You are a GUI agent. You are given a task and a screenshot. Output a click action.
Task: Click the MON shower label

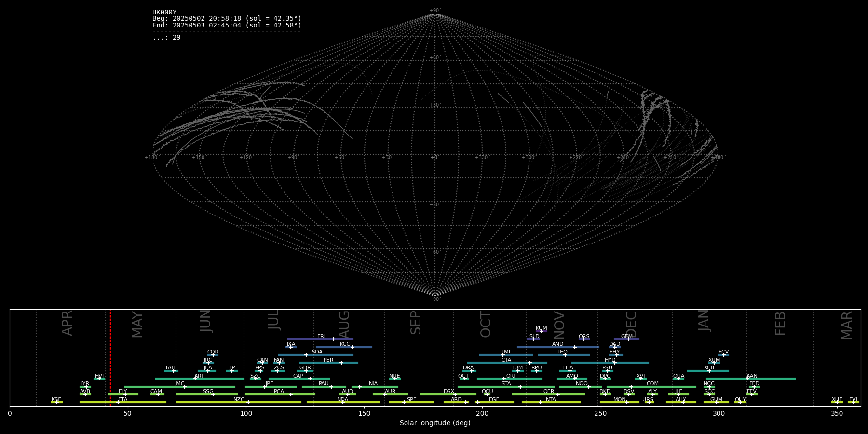point(619,400)
